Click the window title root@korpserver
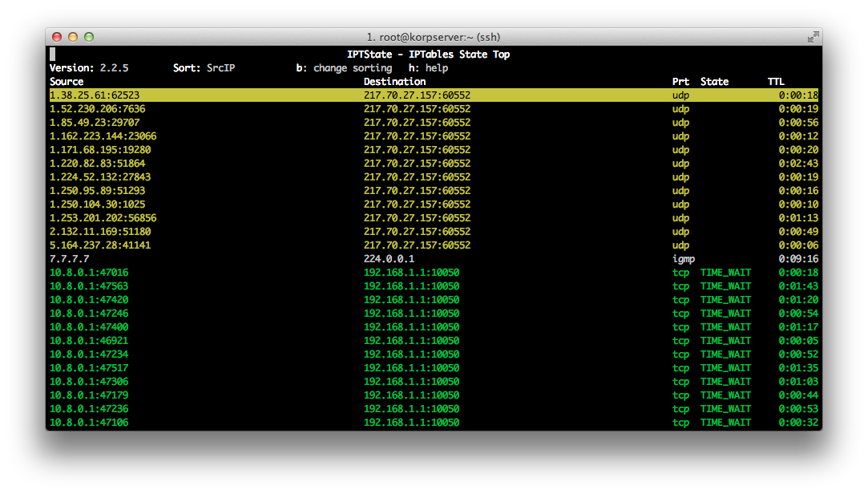Viewport: 868px width, 494px height. point(434,37)
